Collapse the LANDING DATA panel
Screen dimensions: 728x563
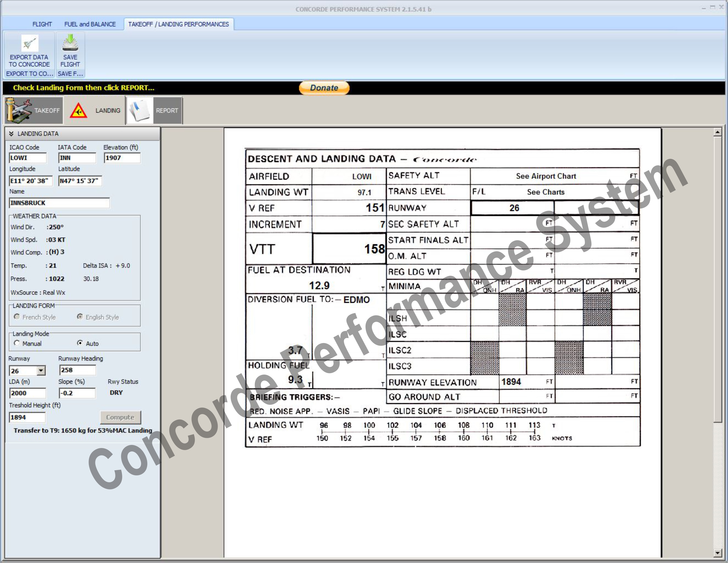(11, 134)
